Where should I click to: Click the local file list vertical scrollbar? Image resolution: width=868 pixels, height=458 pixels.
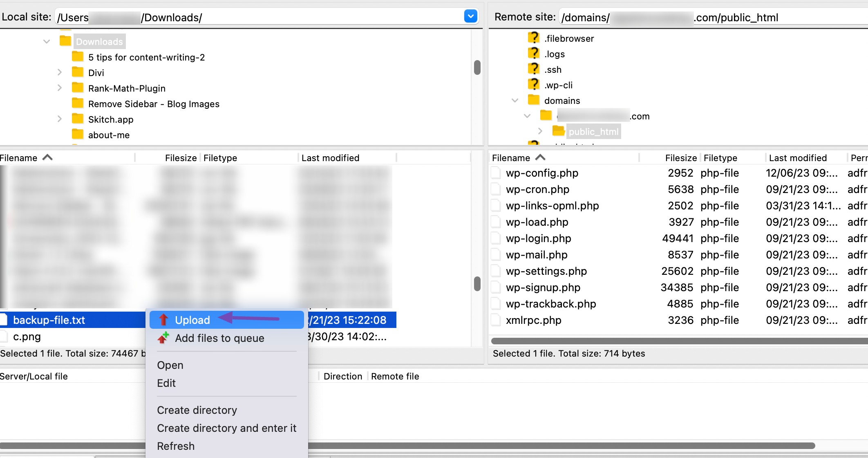477,283
